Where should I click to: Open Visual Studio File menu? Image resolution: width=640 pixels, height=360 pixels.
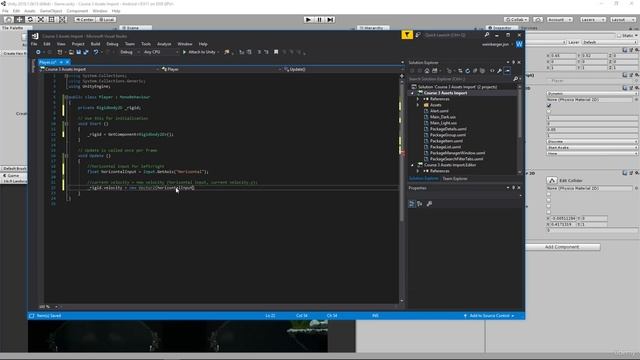click(x=34, y=44)
